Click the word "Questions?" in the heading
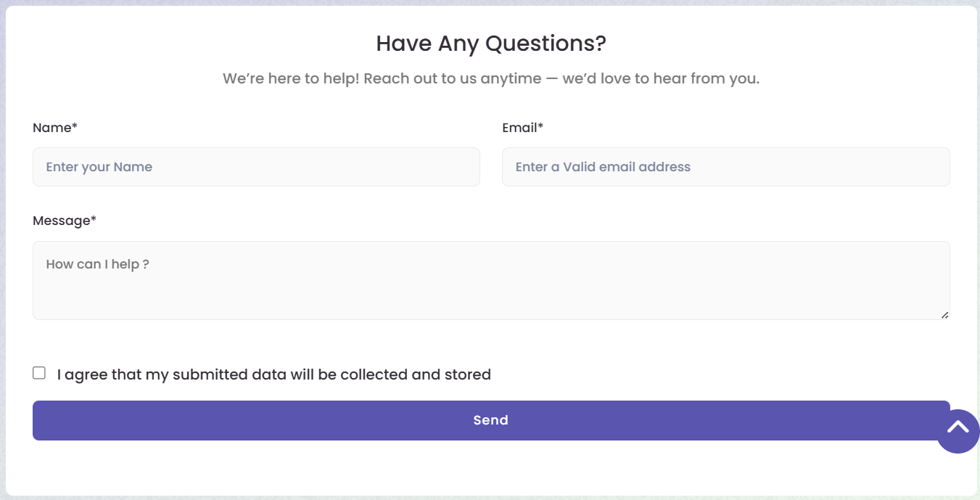The height and width of the screenshot is (500, 980). [x=545, y=44]
